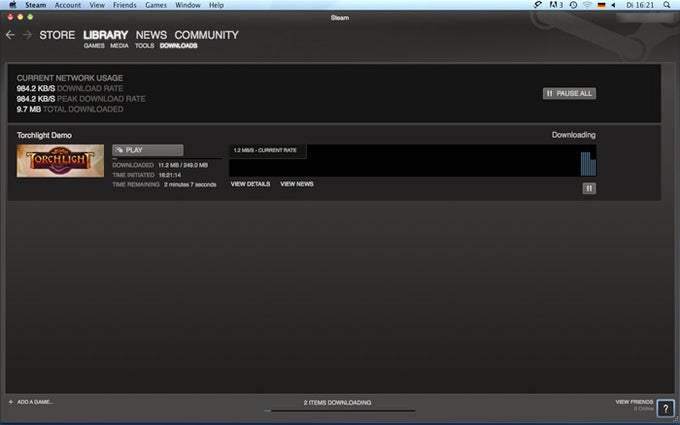This screenshot has height=425, width=680.
Task: Click the Torchlight game banner thumbnail
Action: pyautogui.click(x=60, y=161)
